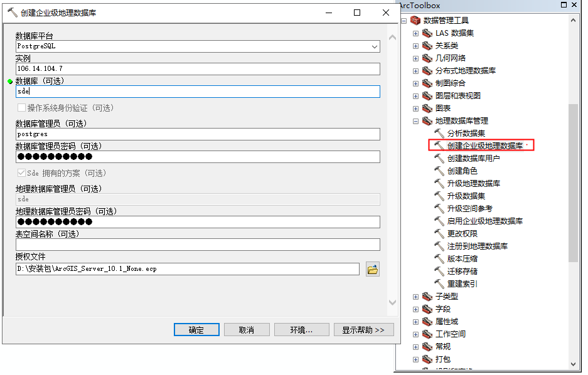Select 常规 toolset in tree
Viewport: 588px width, 375px height.
coord(443,347)
